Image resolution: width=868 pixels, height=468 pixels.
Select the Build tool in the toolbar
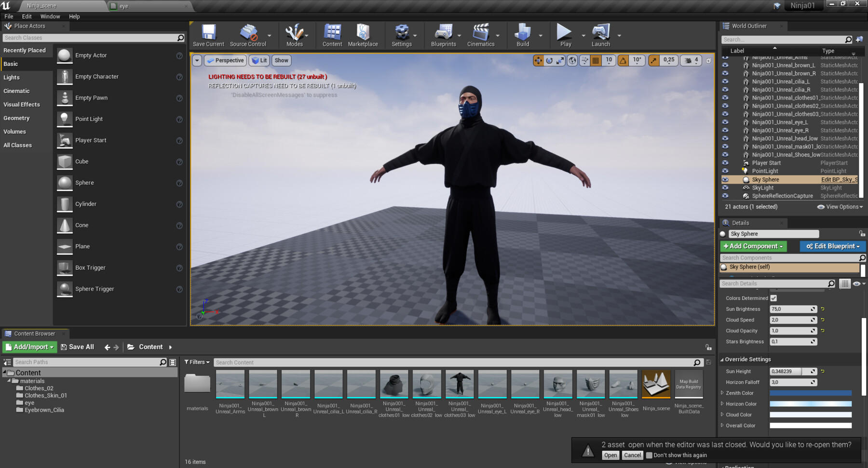click(522, 35)
